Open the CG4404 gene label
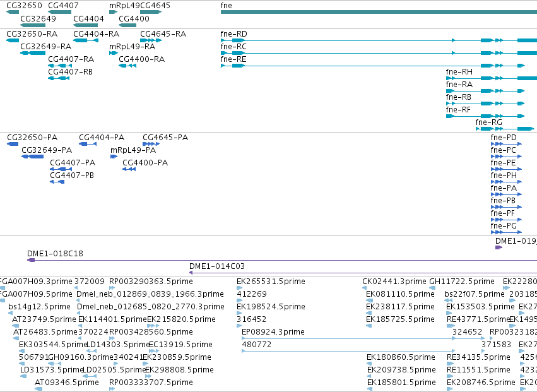Viewport: 537px width, 392px height. pyautogui.click(x=88, y=18)
